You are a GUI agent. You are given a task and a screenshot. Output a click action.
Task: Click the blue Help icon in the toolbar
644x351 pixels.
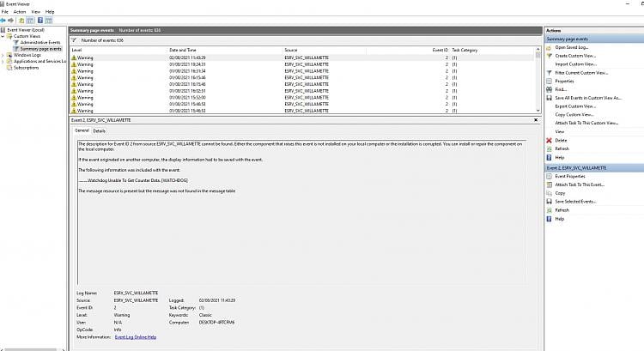pyautogui.click(x=40, y=20)
